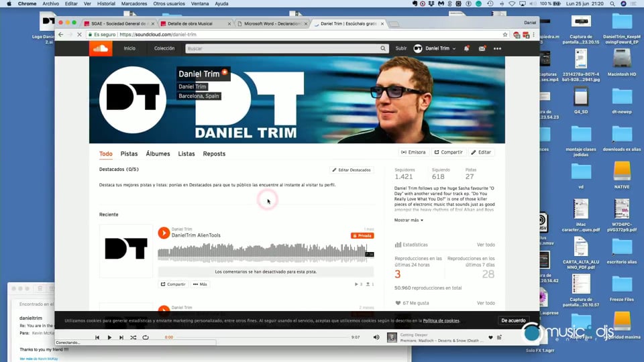The image size is (644, 362).
Task: Select the dt-newep folder on desktop
Action: pyautogui.click(x=622, y=101)
